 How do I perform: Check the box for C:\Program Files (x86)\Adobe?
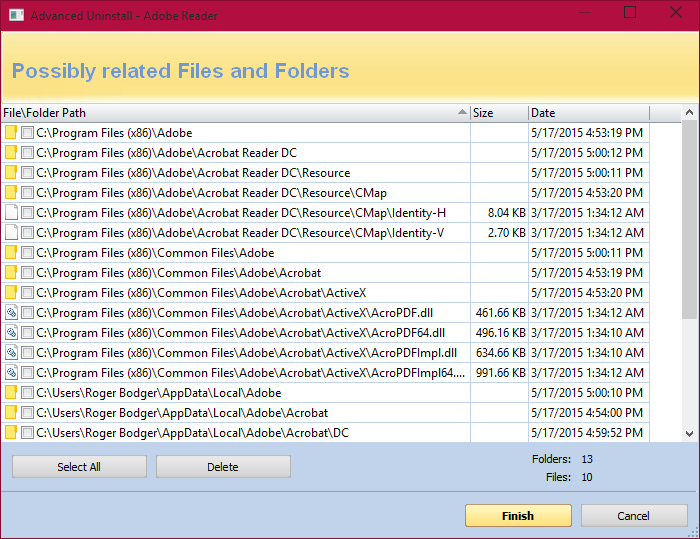pyautogui.click(x=27, y=133)
